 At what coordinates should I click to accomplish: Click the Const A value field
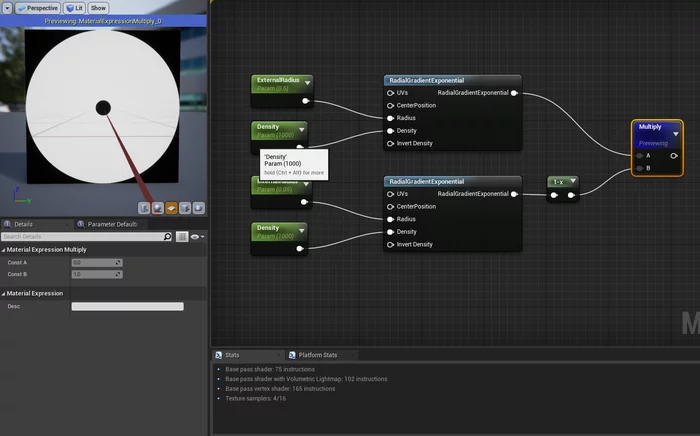pos(97,262)
